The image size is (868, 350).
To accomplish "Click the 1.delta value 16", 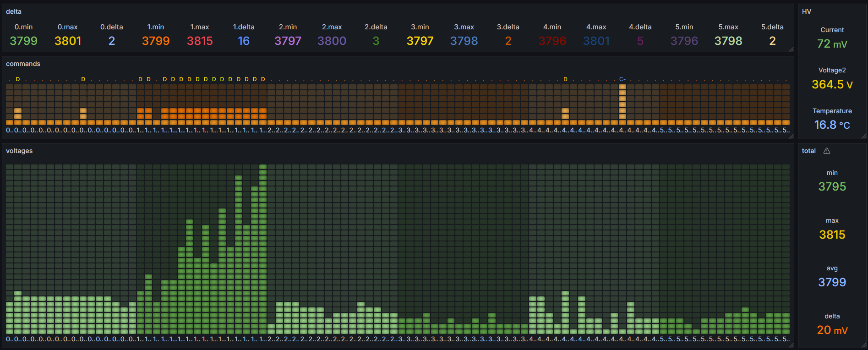I will (x=244, y=41).
